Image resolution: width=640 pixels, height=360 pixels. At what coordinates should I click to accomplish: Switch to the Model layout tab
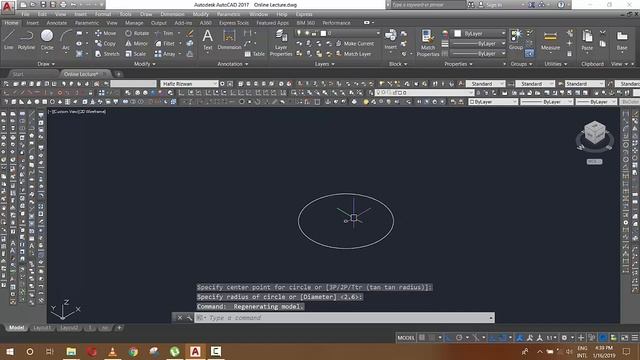[16, 328]
